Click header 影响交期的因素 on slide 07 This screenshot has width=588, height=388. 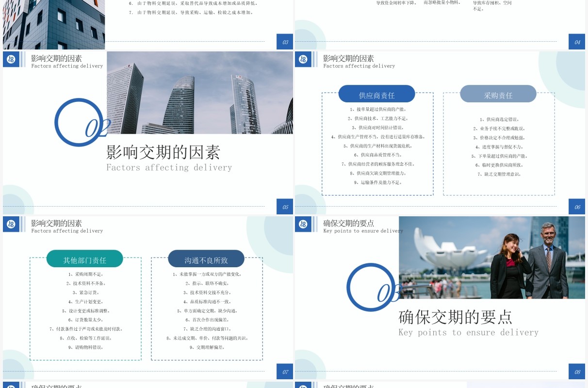[x=57, y=223]
